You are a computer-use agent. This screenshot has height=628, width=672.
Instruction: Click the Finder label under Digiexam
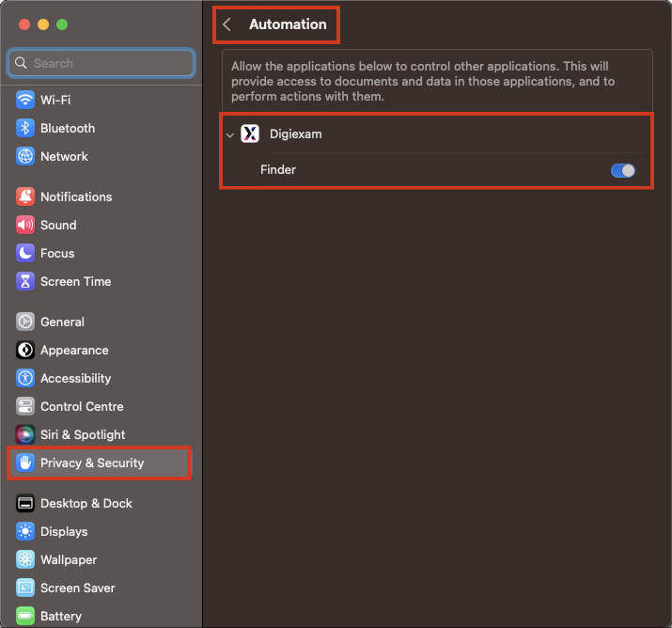click(x=278, y=170)
